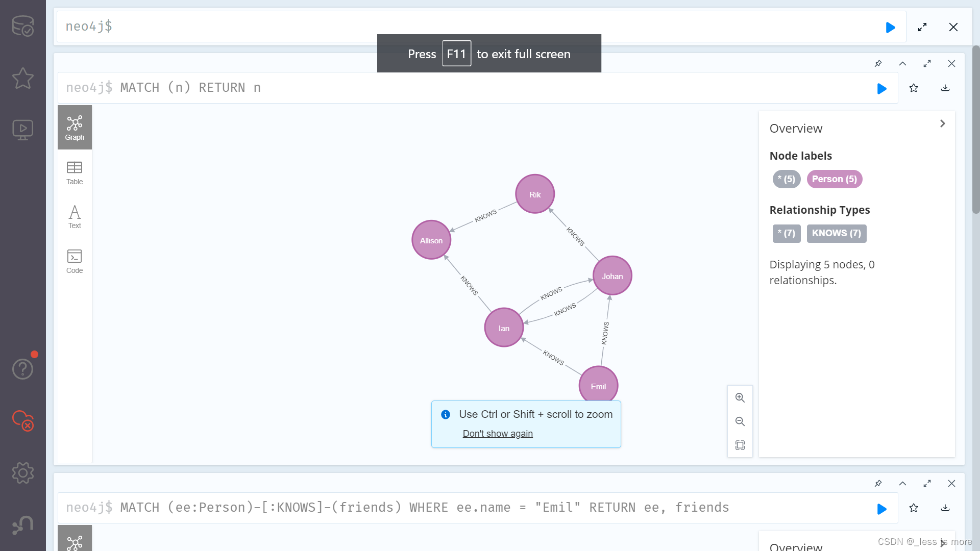Click zoom in button on graph
The image size is (980, 551).
(740, 397)
